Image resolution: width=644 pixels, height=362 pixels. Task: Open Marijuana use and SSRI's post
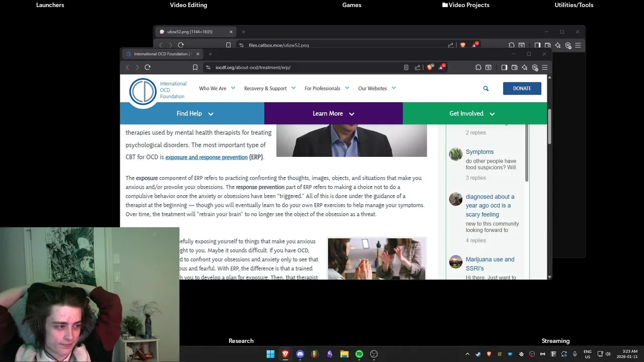click(x=490, y=264)
